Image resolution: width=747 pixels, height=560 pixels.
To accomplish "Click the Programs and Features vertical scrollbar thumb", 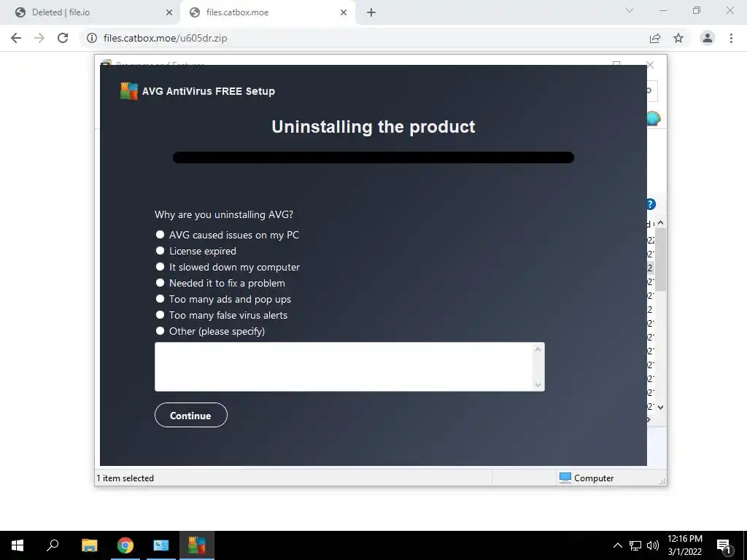I will pyautogui.click(x=660, y=259).
